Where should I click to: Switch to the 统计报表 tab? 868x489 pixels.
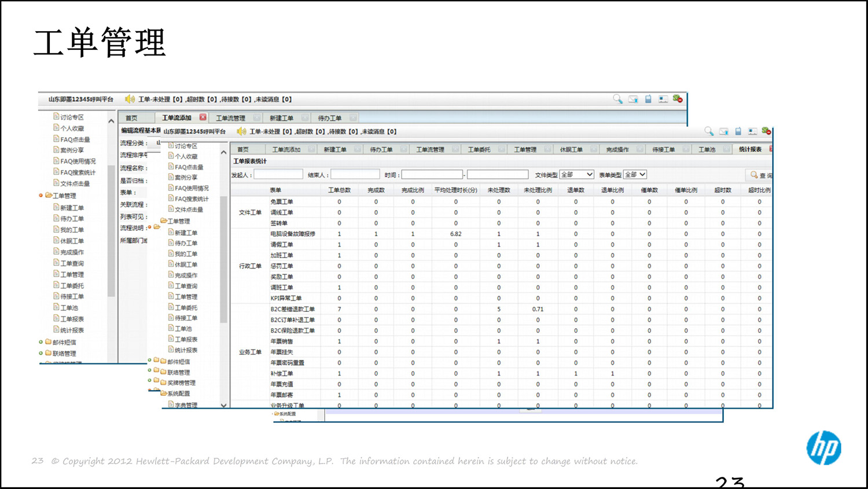[x=750, y=149]
